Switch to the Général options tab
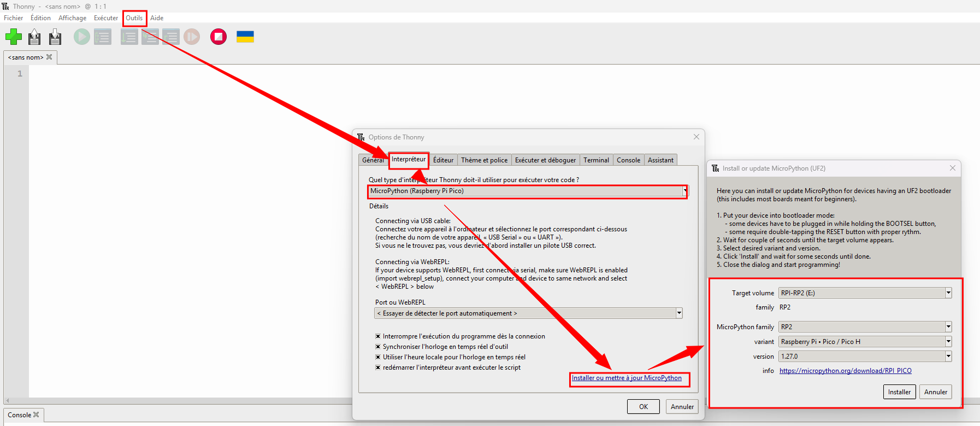980x426 pixels. (x=373, y=160)
